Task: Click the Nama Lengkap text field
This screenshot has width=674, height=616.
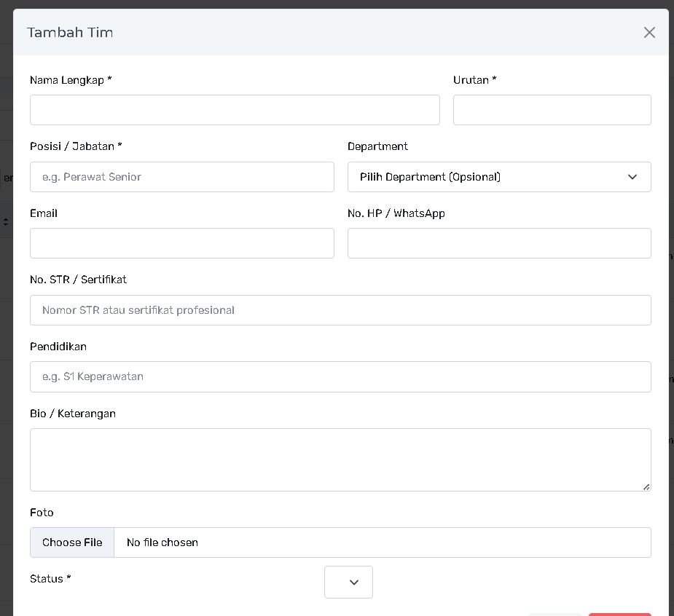Action: (235, 110)
